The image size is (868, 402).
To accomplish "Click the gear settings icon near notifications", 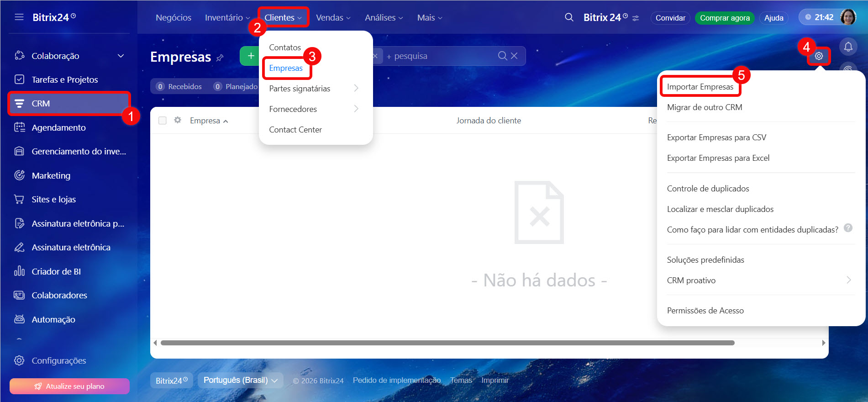I will 819,56.
